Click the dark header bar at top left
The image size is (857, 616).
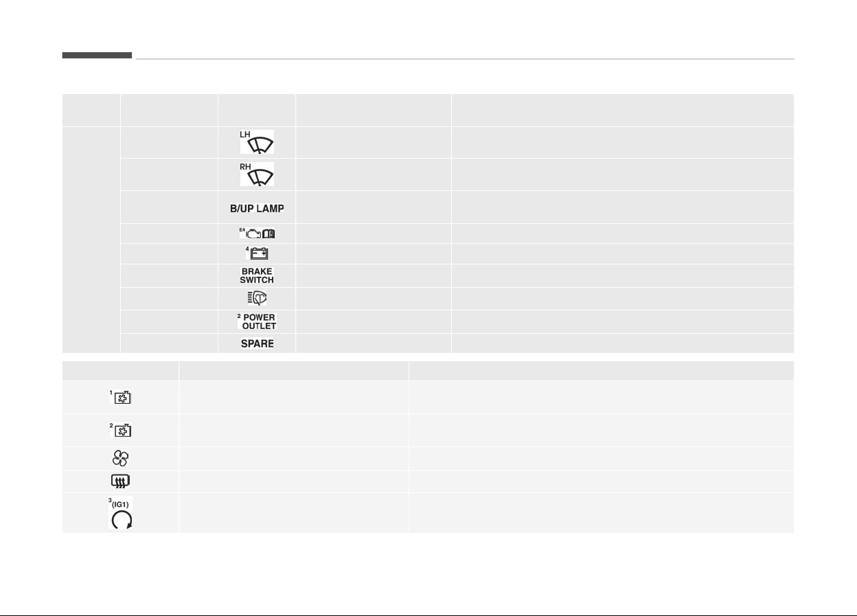tap(97, 55)
